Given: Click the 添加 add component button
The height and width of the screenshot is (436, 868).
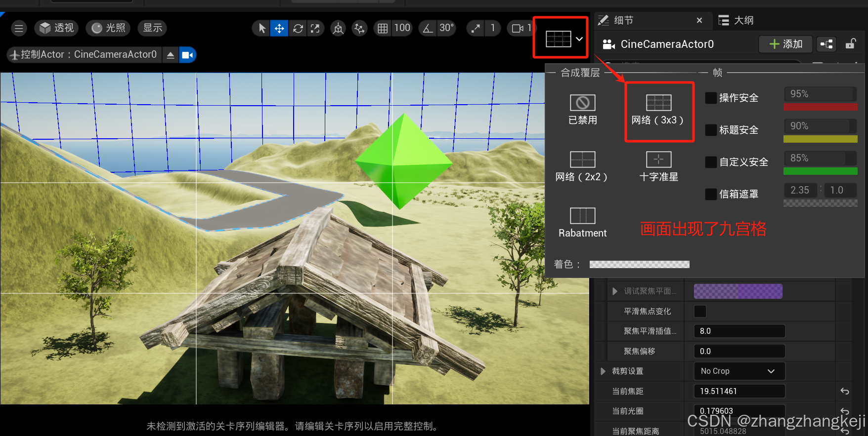Looking at the screenshot, I should click(786, 44).
